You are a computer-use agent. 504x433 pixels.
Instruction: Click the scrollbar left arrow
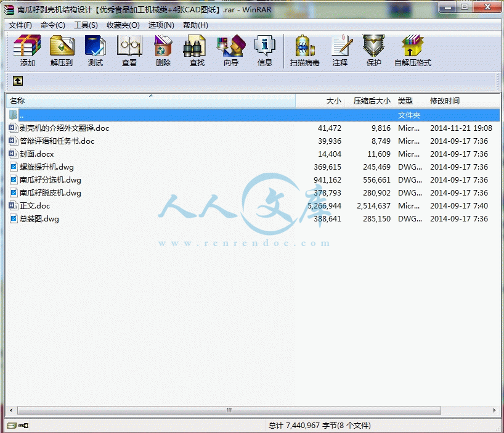[11, 410]
